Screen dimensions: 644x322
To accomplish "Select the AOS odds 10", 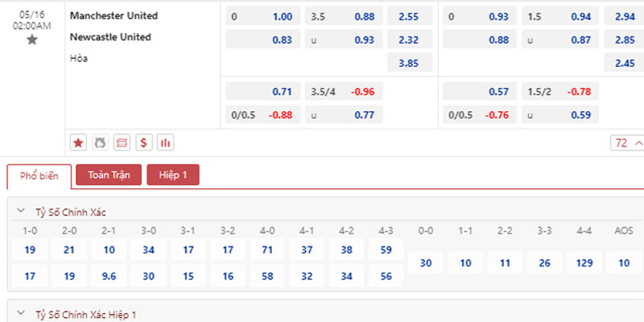I will tap(624, 263).
